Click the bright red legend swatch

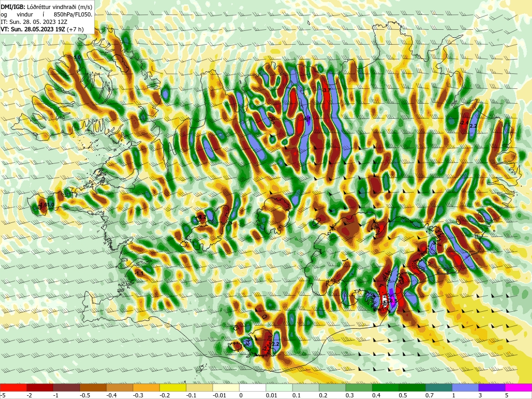[13, 387]
